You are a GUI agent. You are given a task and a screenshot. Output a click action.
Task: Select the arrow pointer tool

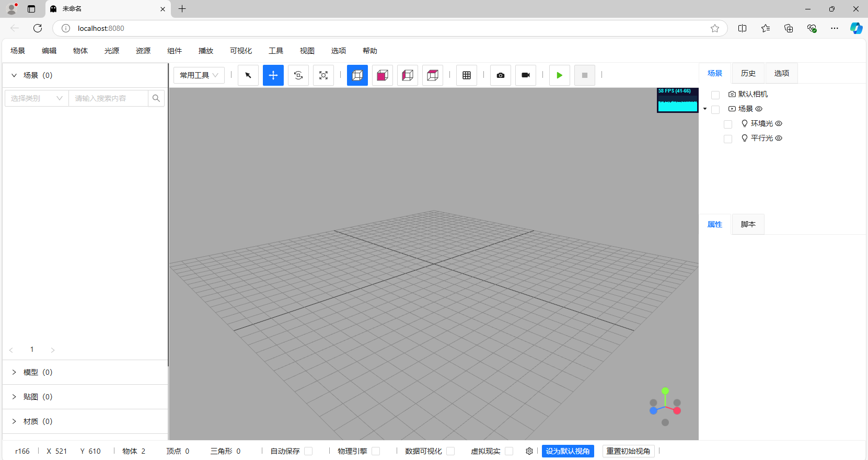248,75
